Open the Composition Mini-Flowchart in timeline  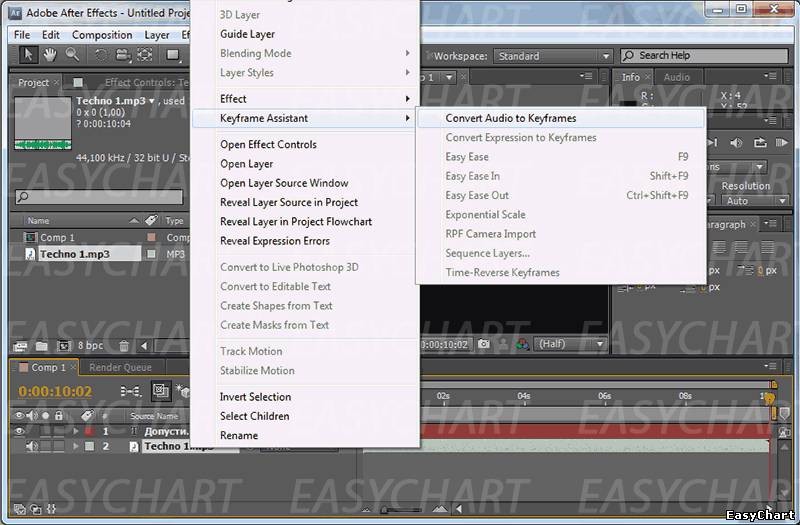pos(131,391)
